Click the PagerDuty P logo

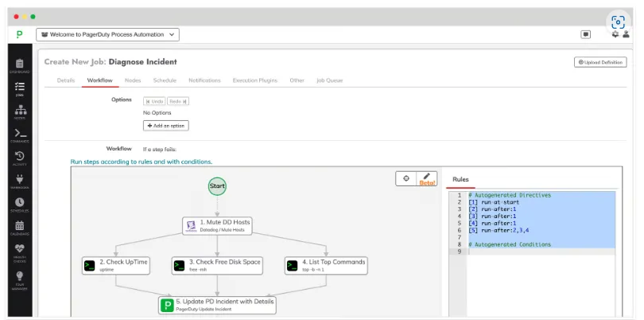coord(19,34)
